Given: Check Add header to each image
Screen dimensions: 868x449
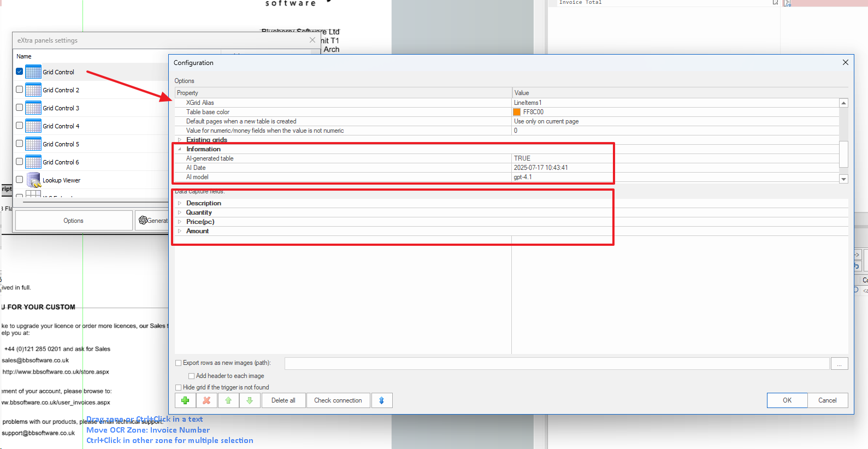Looking at the screenshot, I should click(192, 376).
